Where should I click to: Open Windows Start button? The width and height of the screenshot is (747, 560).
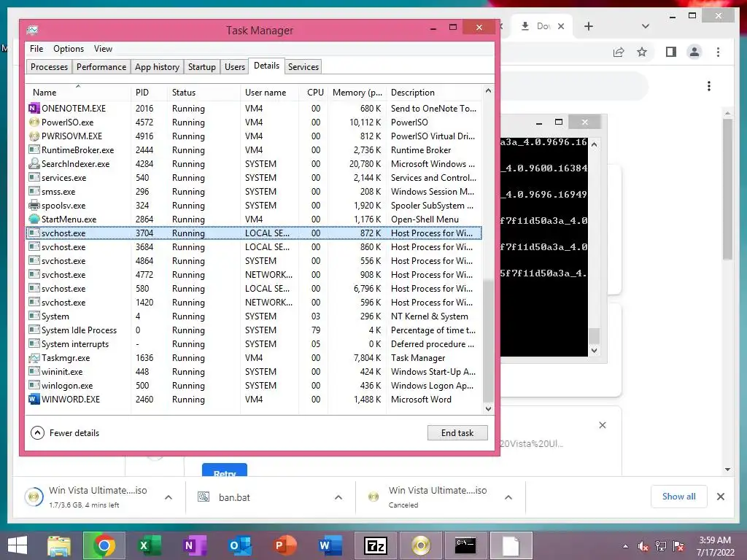(x=18, y=545)
